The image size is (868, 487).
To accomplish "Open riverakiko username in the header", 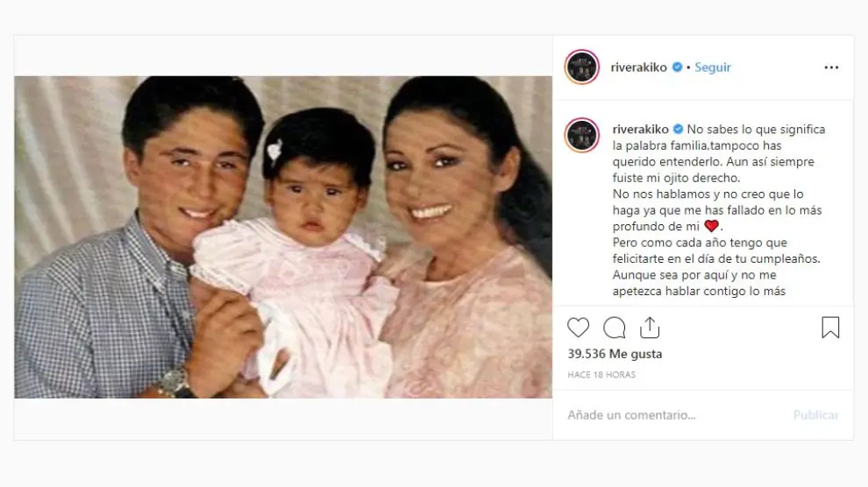I will pyautogui.click(x=639, y=67).
